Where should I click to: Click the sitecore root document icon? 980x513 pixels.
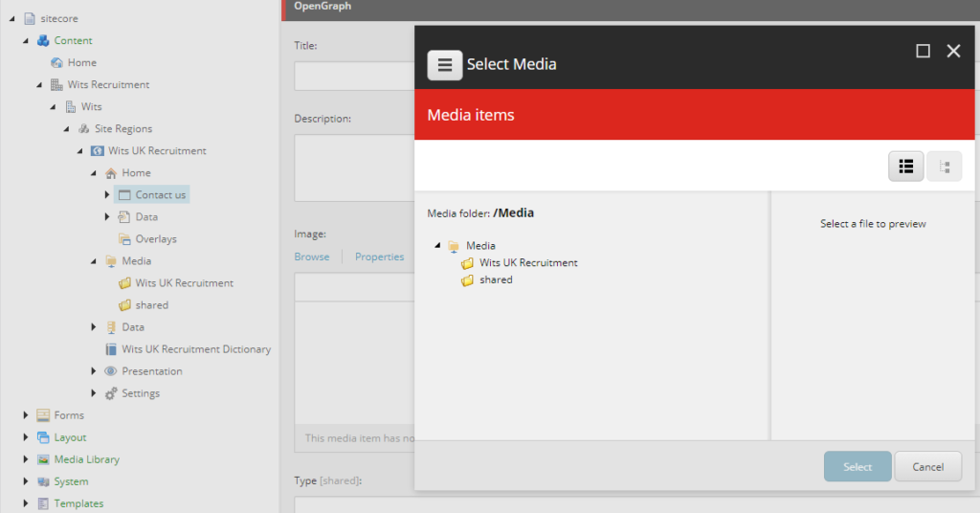pyautogui.click(x=30, y=19)
